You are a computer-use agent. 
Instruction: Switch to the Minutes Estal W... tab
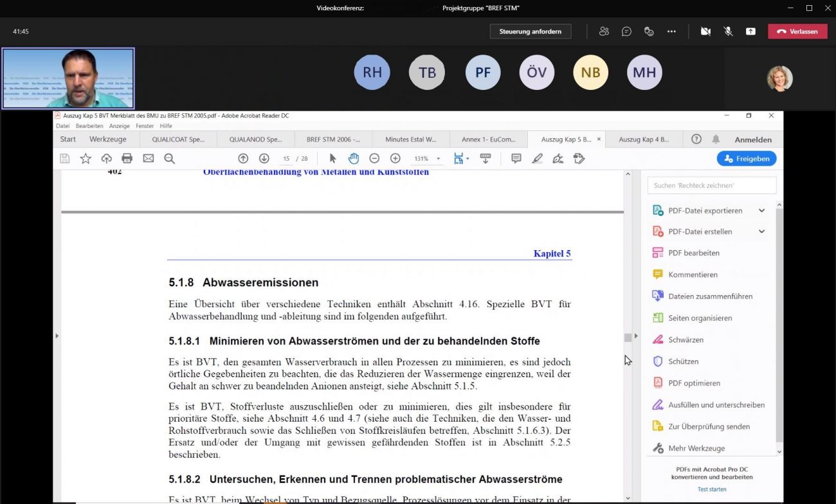[411, 139]
